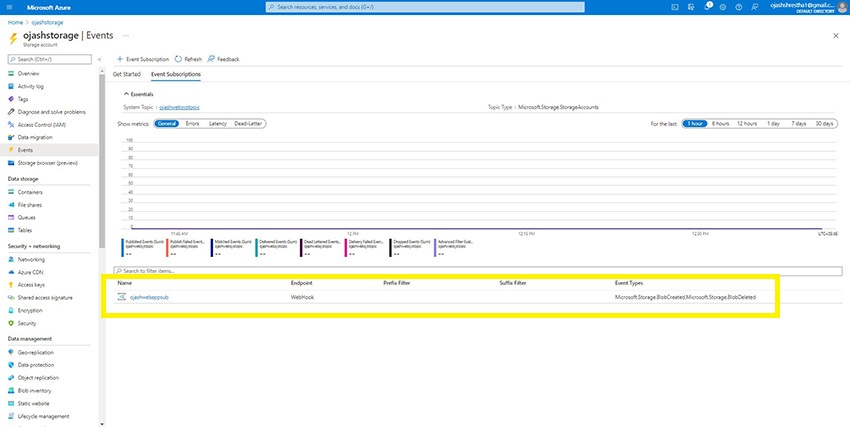Viewport: 850px width, 427px height.
Task: Set time range to 30 days
Action: pyautogui.click(x=824, y=124)
